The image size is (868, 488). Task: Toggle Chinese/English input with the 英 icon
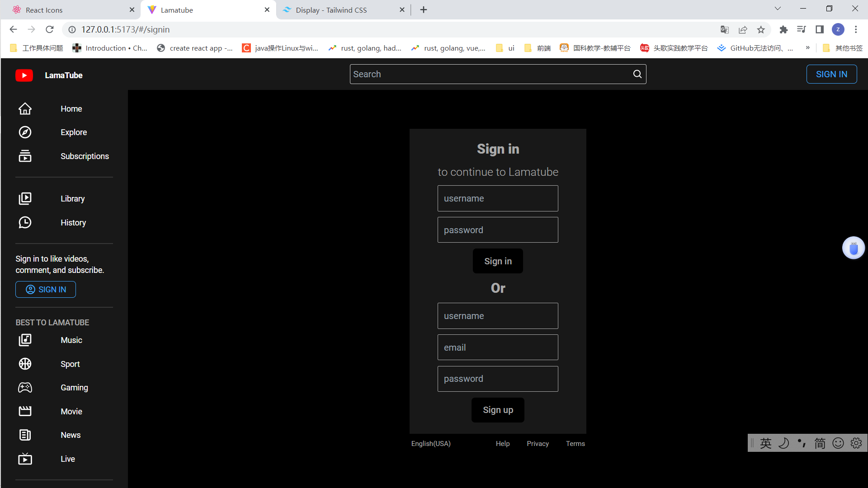(766, 443)
